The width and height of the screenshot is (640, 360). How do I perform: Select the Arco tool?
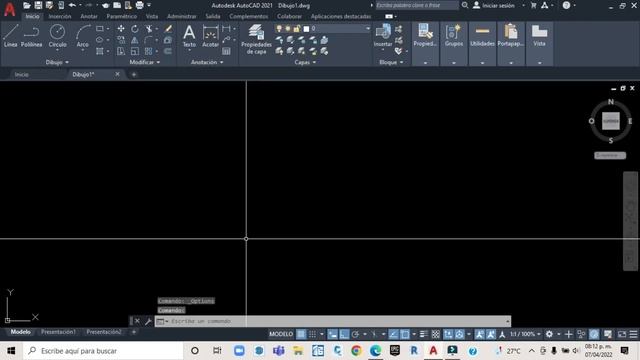point(83,36)
